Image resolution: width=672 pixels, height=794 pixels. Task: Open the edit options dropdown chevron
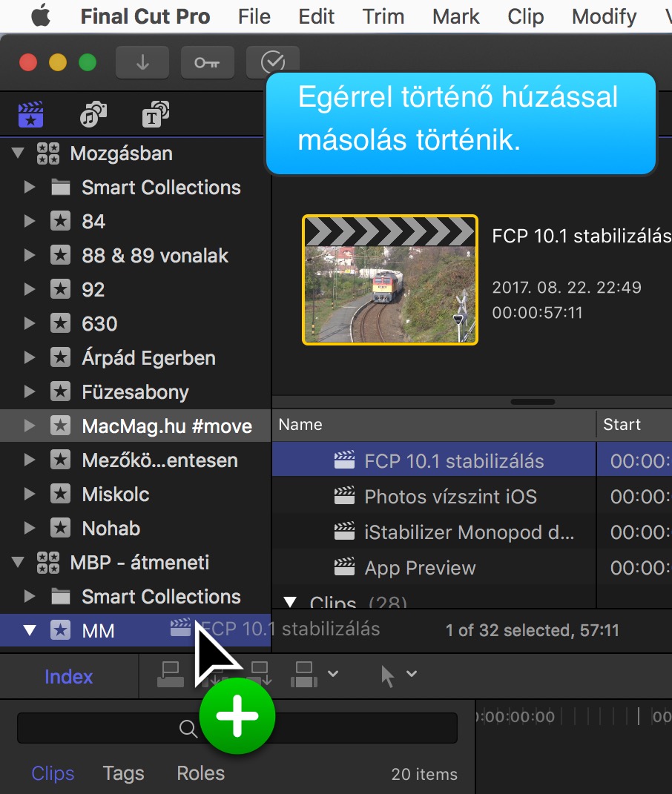(x=333, y=673)
